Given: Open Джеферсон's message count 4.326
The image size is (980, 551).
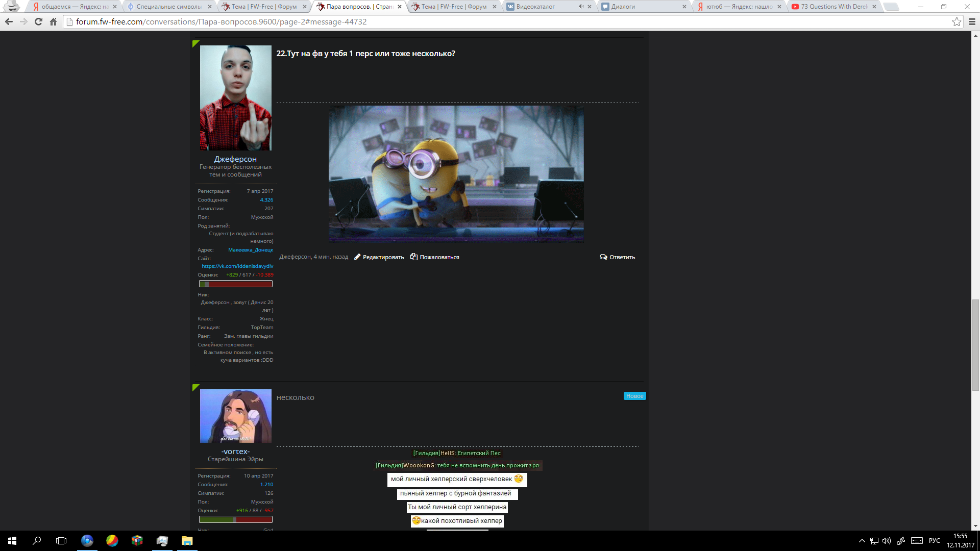Looking at the screenshot, I should click(x=266, y=200).
